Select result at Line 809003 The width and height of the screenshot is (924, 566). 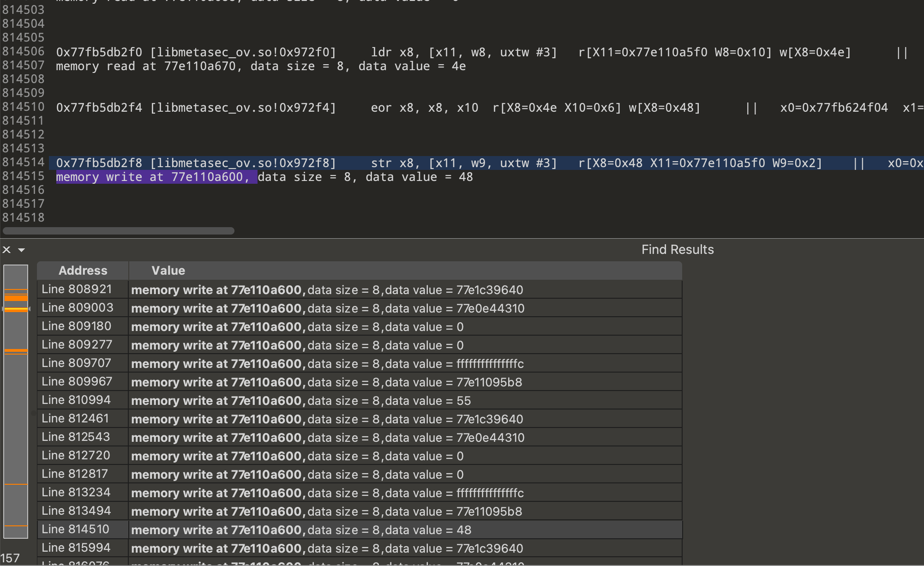(x=77, y=308)
